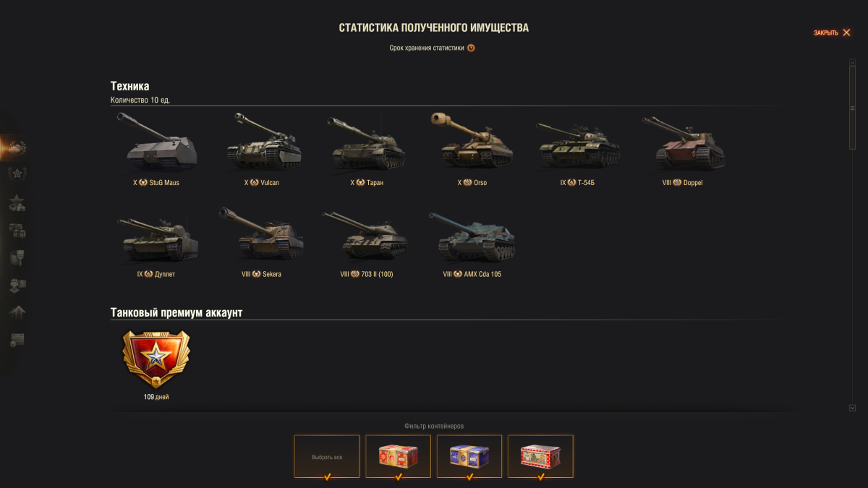868x488 pixels.
Task: Select the Vulcan tier X tank
Action: click(x=262, y=149)
